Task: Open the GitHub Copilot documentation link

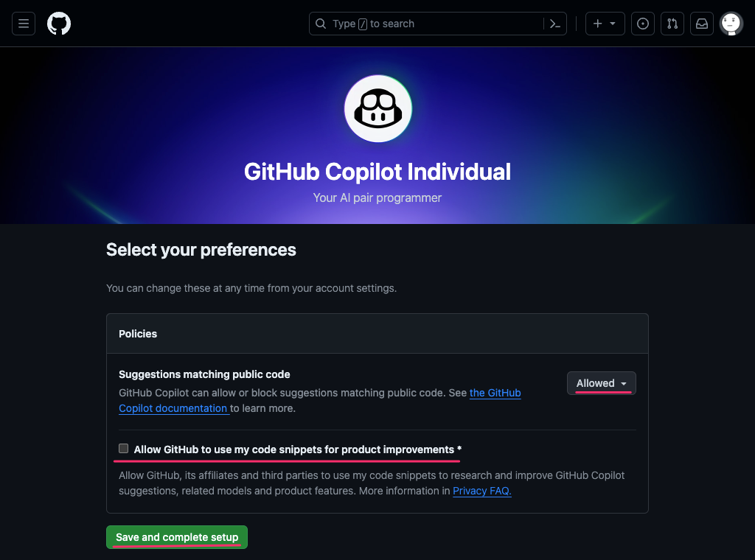Action: (320, 400)
